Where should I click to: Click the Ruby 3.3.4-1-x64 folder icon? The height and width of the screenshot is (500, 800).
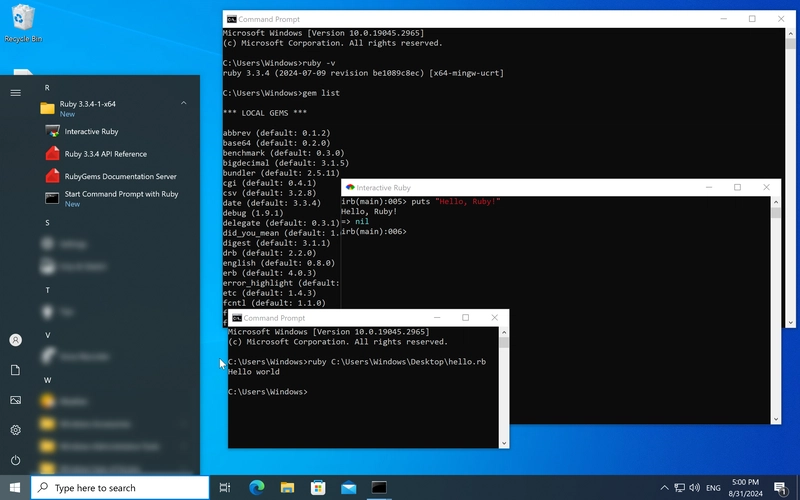coord(47,108)
